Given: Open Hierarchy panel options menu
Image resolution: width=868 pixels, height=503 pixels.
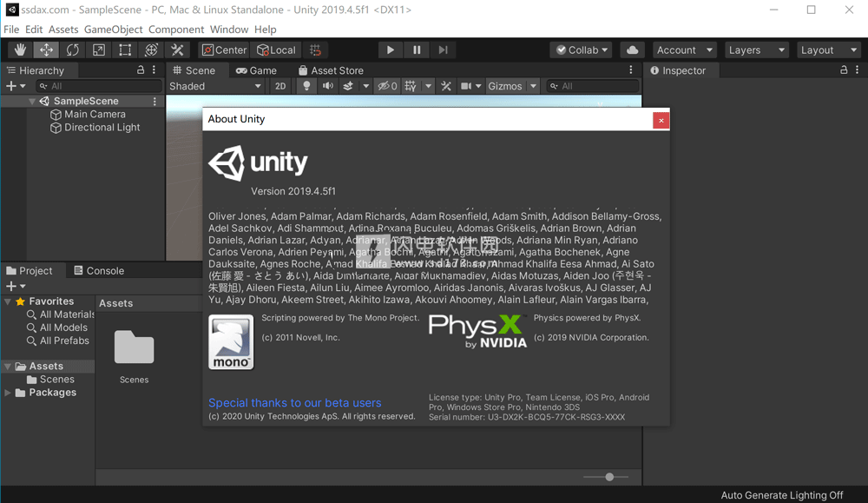Looking at the screenshot, I should [154, 69].
